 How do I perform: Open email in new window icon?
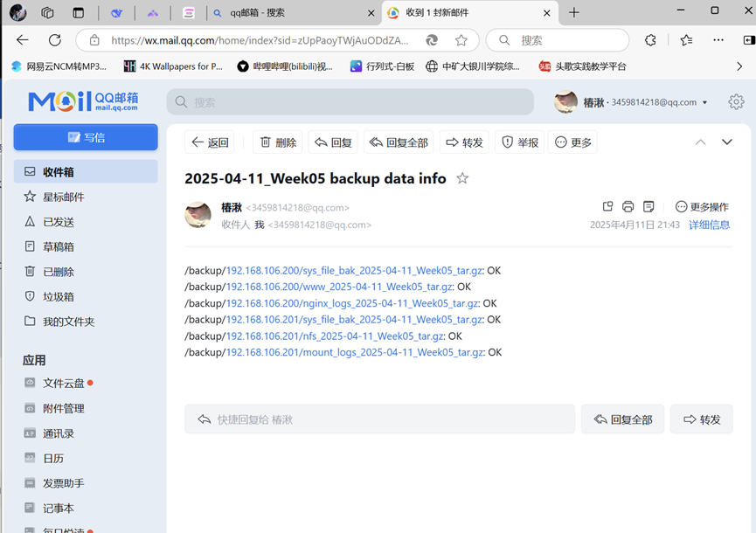click(x=607, y=206)
